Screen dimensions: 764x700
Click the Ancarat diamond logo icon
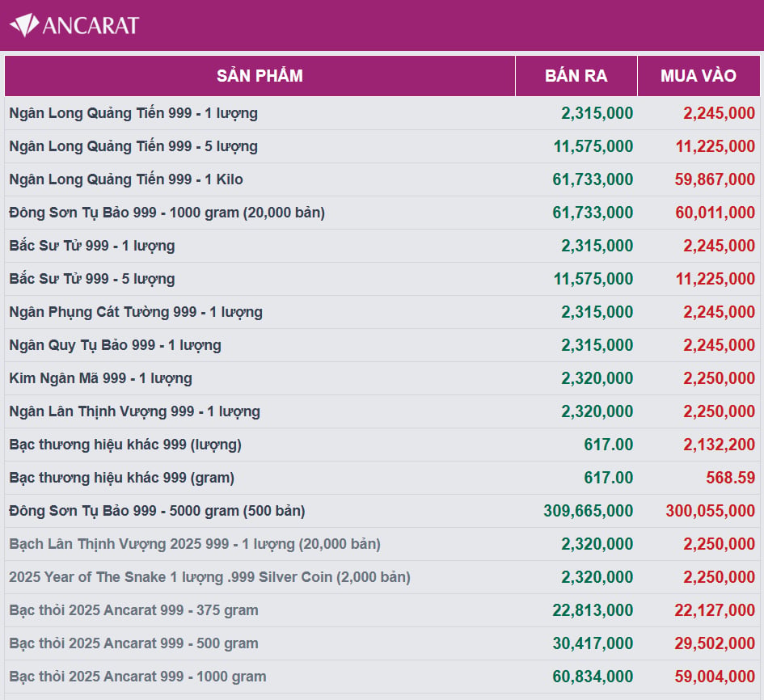pyautogui.click(x=24, y=25)
